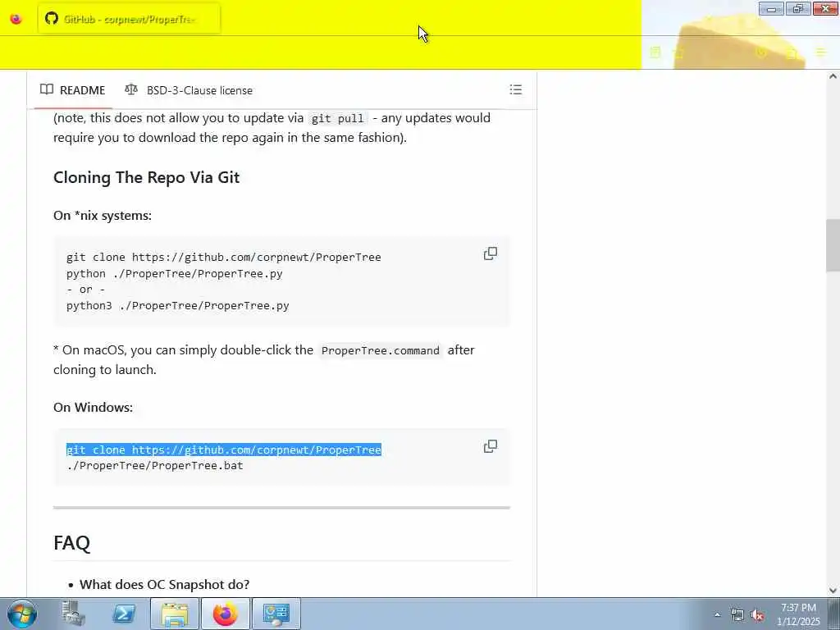This screenshot has width=840, height=630.
Task: Minimize the Firefox window
Action: (x=771, y=8)
